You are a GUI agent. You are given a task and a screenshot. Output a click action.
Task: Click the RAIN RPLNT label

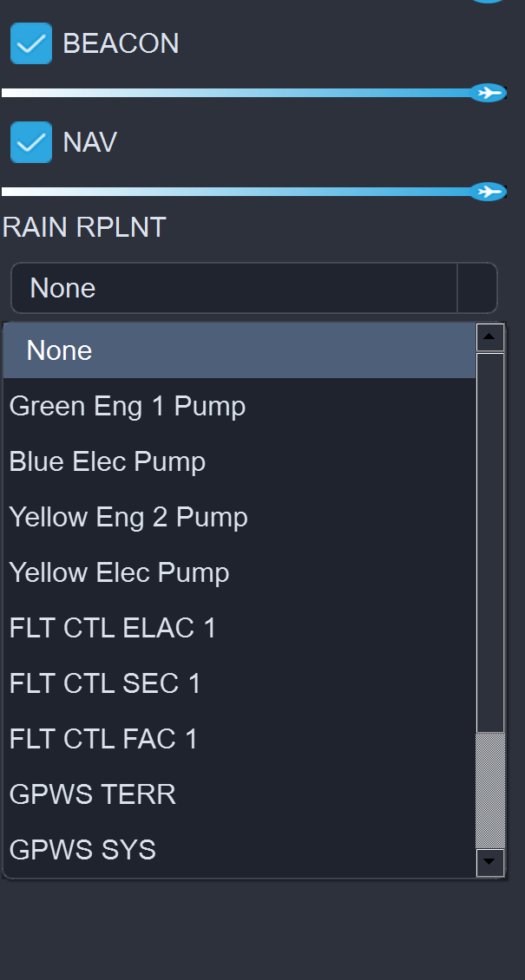[84, 227]
